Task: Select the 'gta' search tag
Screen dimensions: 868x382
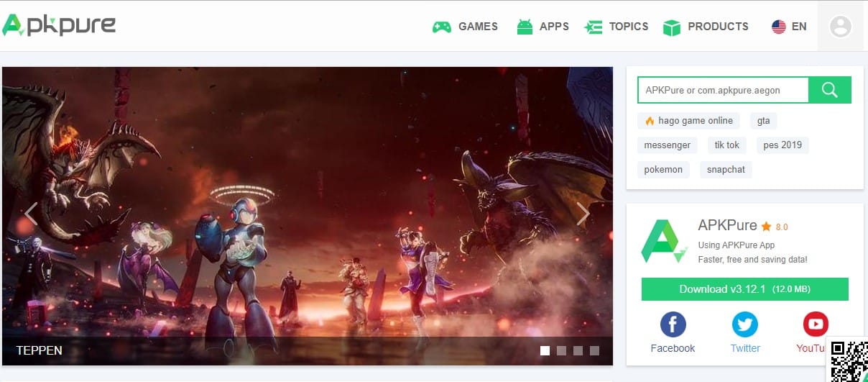Action: pos(763,121)
